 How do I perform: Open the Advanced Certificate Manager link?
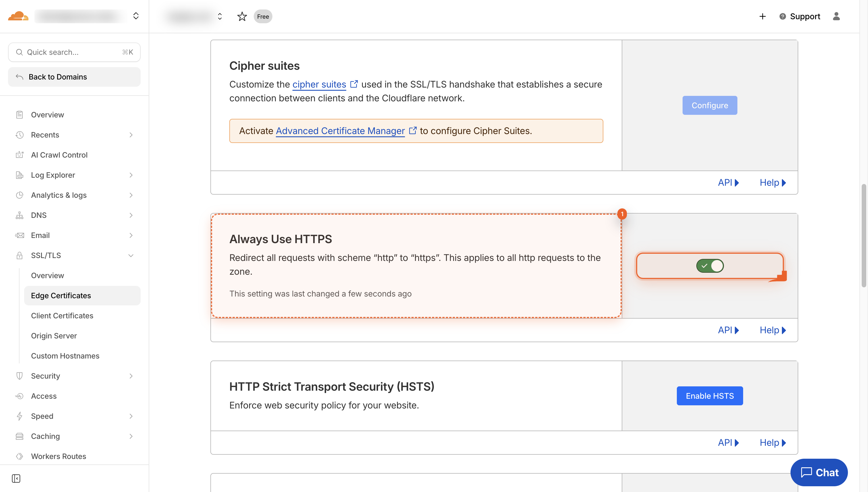(x=340, y=131)
